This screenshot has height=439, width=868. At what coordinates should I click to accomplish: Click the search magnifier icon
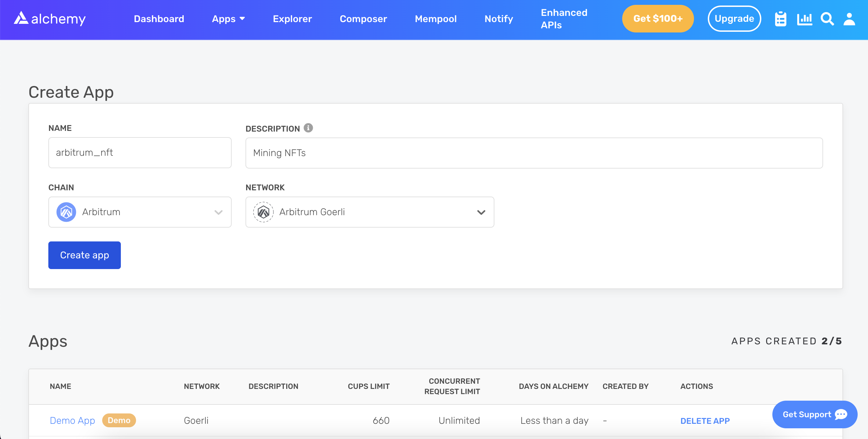point(827,19)
